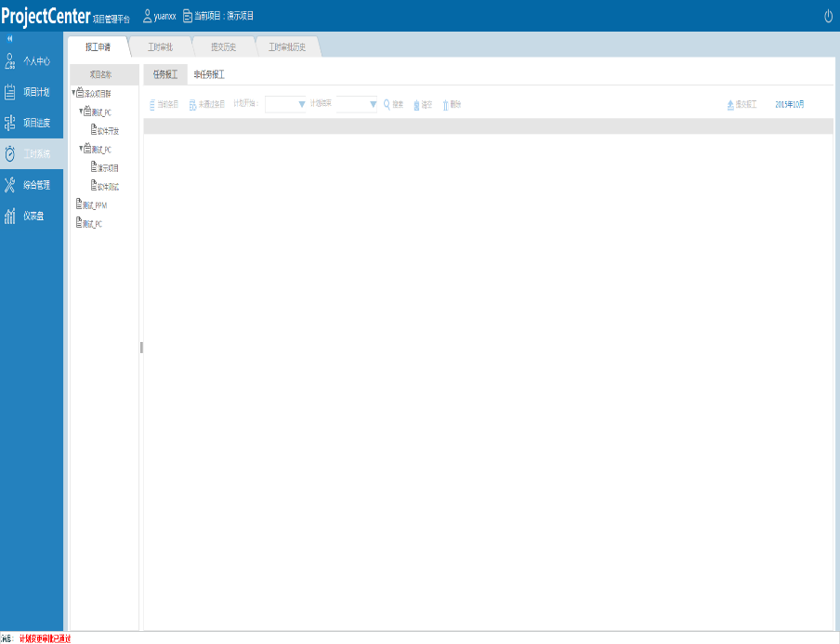Click the 搜索 (search) magnifier icon
Screen dimensions: 840x644
(x=386, y=104)
